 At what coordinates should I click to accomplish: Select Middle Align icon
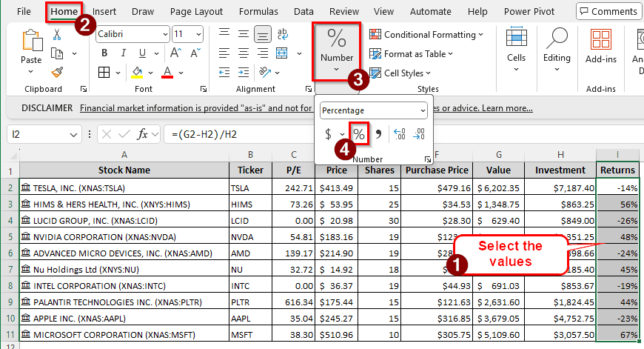[x=244, y=33]
